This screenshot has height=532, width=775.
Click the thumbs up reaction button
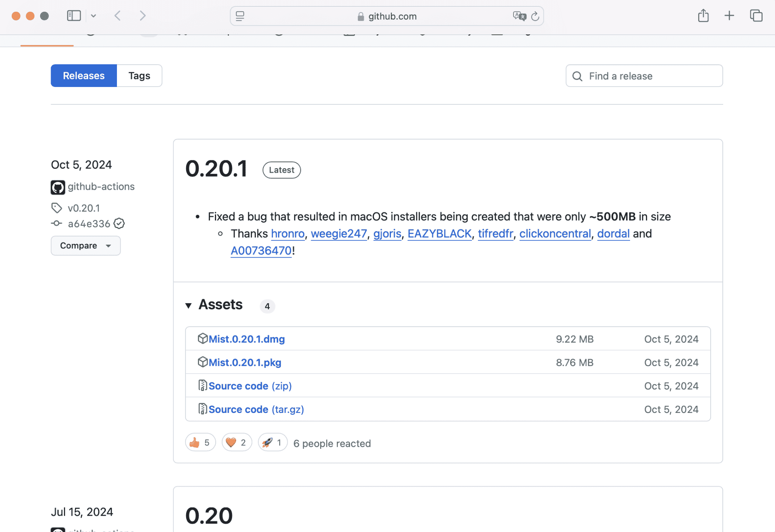200,442
